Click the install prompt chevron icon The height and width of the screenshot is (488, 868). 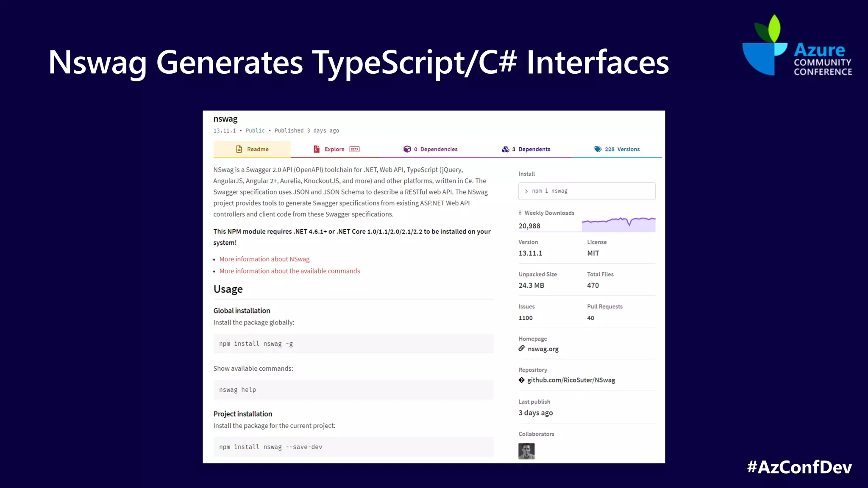coord(526,191)
